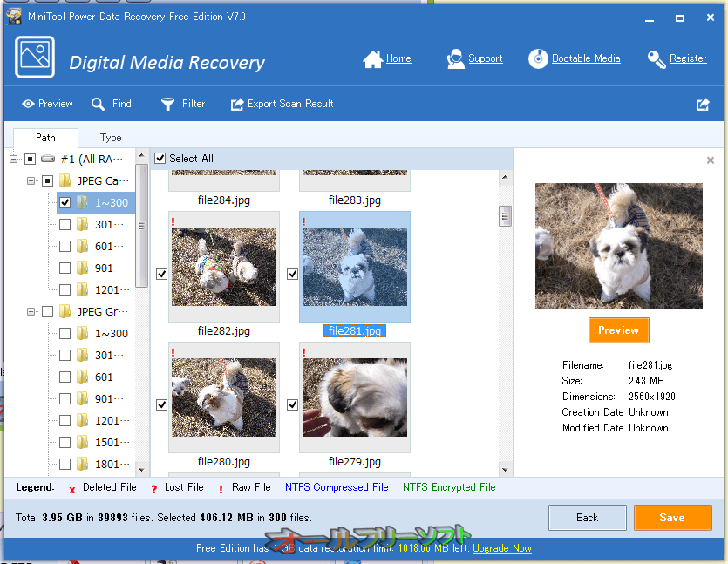
Task: Click the JPEG Gr… folder icon
Action: coord(65,311)
